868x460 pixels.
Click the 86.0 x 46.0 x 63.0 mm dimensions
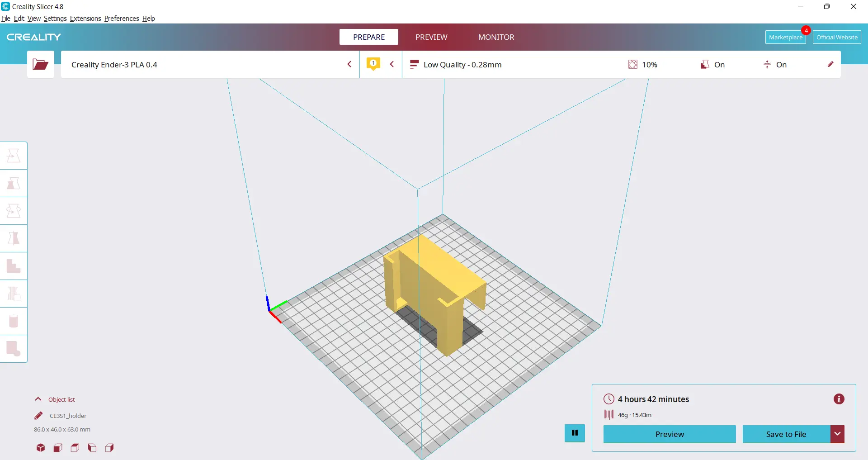point(62,430)
